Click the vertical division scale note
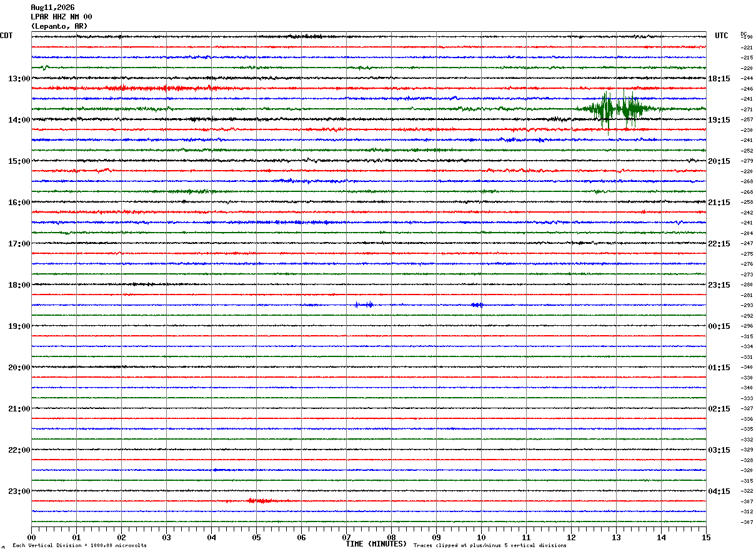 (79, 546)
